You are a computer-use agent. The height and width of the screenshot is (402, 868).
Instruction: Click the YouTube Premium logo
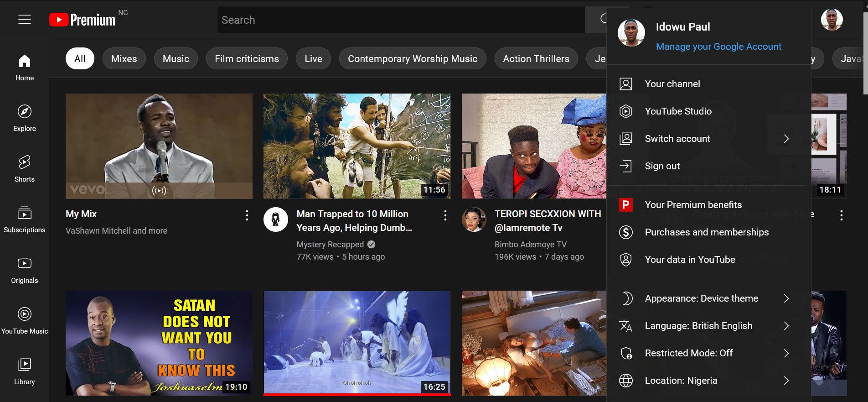point(83,20)
